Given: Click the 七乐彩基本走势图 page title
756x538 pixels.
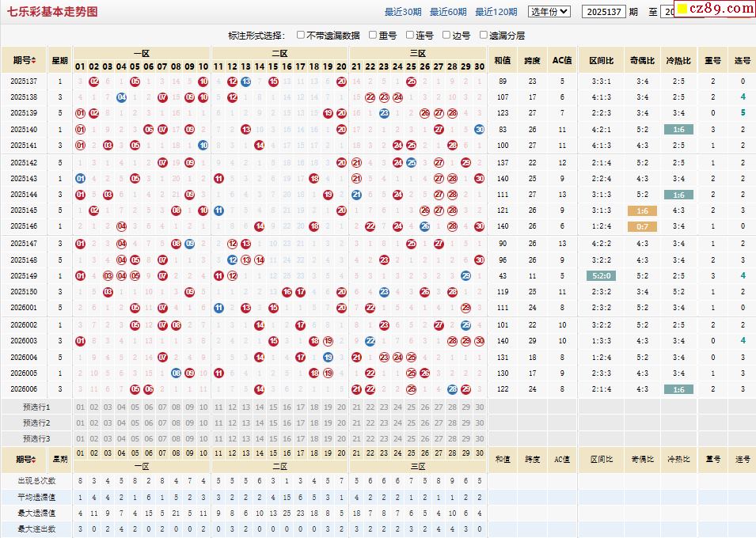Looking at the screenshot, I should (53, 12).
